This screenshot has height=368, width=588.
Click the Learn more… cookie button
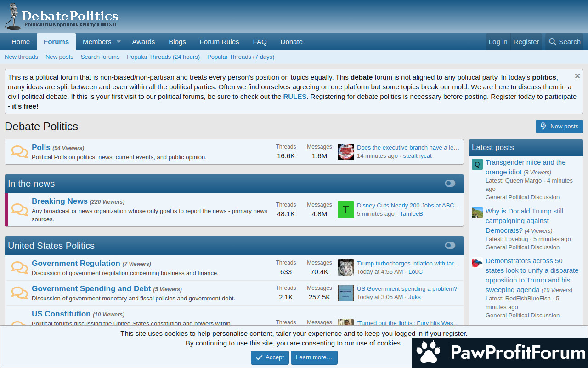click(314, 357)
